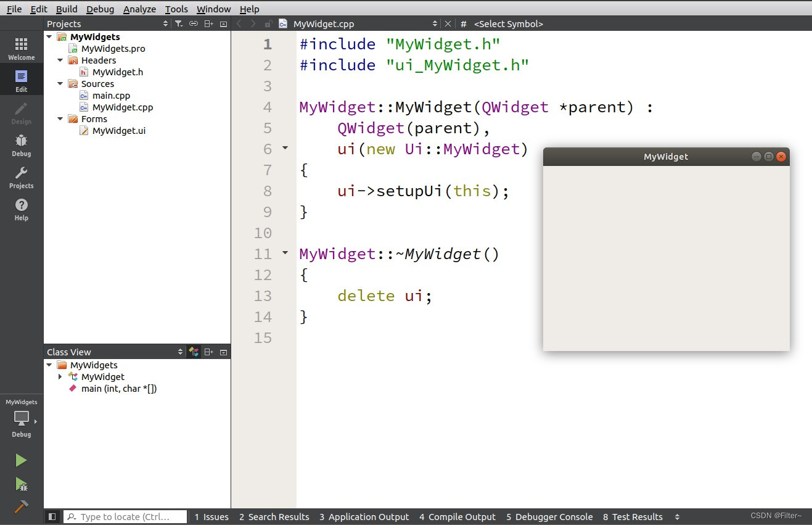Collapse the MyWidgets project root in Projects
Screen dimensions: 812x525
(49, 37)
